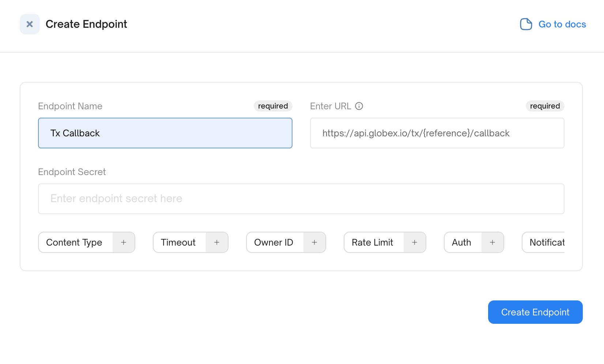Add Owner ID via the plus icon
Viewport: 604px width, 364px height.
314,242
